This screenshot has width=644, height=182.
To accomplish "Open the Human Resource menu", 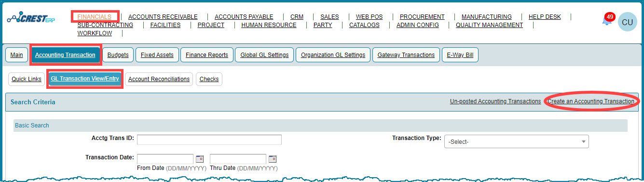I will (x=269, y=25).
